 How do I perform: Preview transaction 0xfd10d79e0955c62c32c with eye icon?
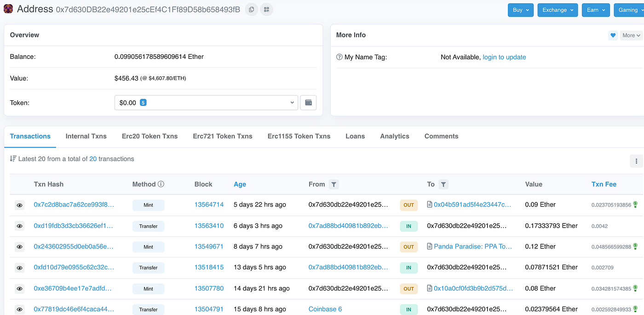pos(19,268)
